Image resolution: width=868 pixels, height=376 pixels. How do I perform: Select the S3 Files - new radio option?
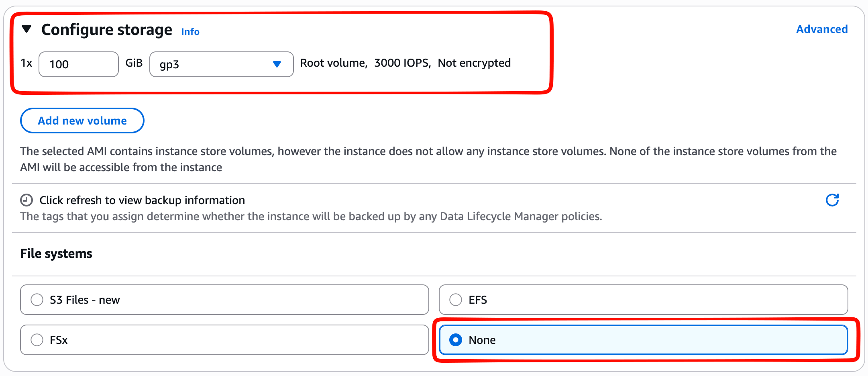pos(224,300)
